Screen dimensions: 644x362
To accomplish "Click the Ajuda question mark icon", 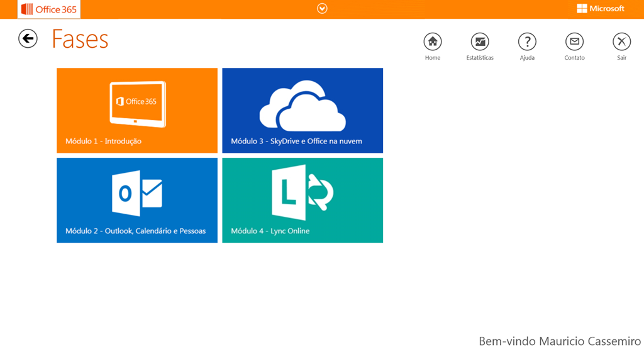I will click(x=527, y=41).
